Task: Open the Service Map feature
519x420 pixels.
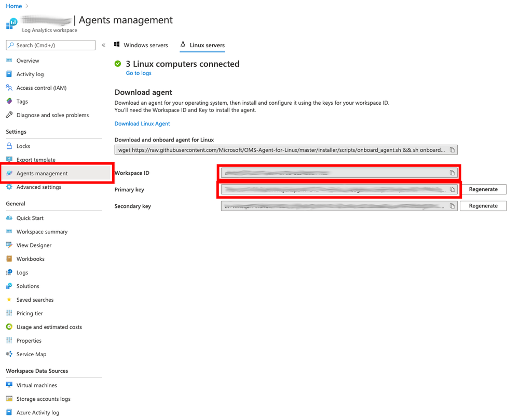Action: pos(32,354)
